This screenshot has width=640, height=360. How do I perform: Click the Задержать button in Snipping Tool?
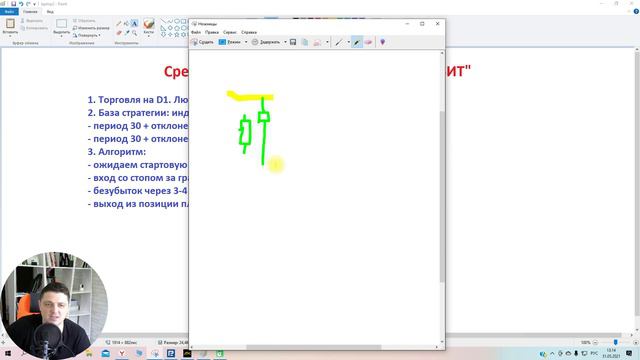[266, 42]
